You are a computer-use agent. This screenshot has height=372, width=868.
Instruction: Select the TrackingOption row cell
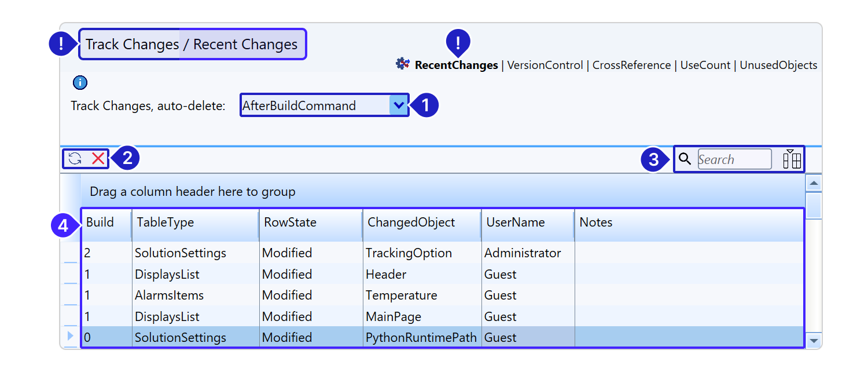409,253
